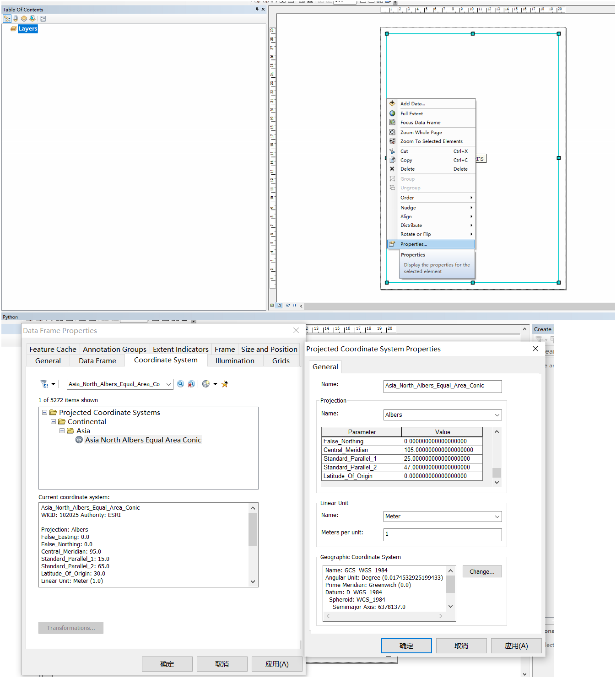Select List By Visibility icon
The width and height of the screenshot is (616, 678).
24,19
